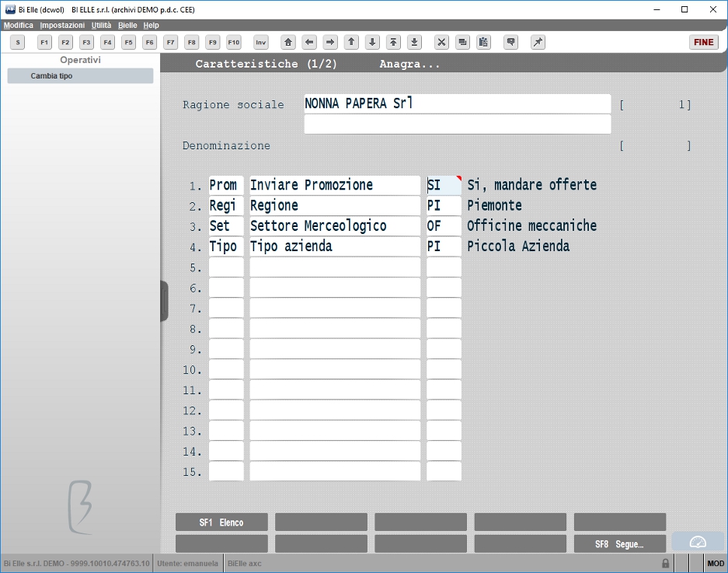This screenshot has height=573, width=728.
Task: Open the Utilità menu
Action: [x=101, y=25]
